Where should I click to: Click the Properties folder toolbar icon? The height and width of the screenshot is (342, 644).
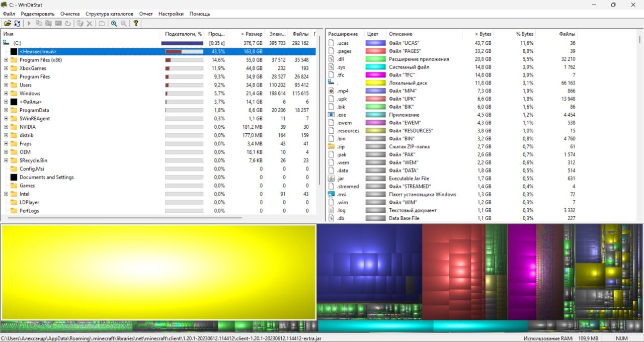[102, 23]
